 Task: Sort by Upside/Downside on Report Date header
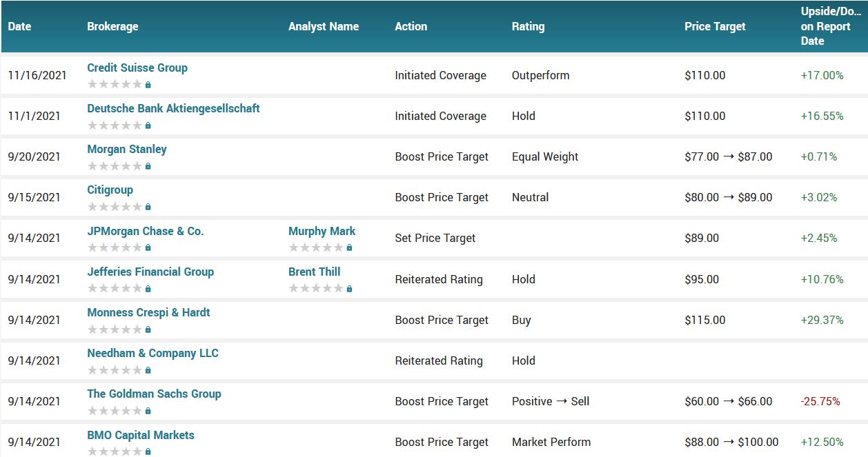click(826, 27)
